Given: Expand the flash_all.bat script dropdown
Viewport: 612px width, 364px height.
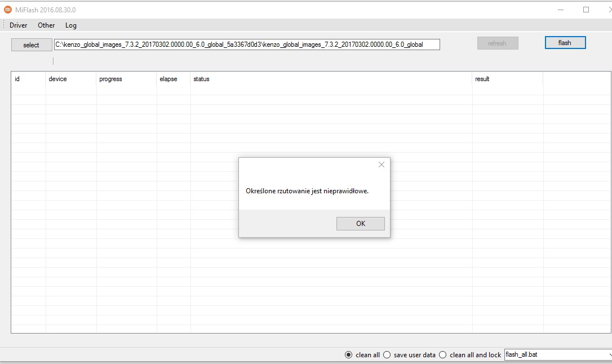Looking at the screenshot, I should tap(609, 355).
